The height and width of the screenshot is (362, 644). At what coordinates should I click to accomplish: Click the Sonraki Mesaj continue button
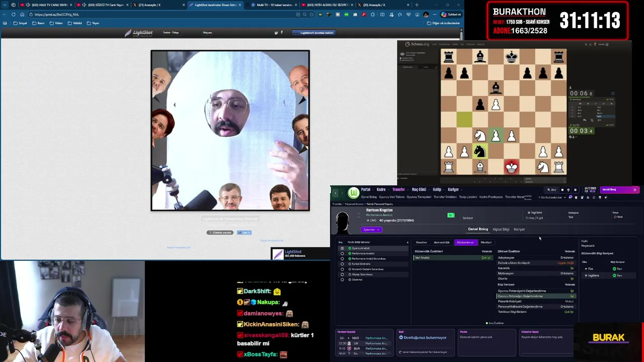pos(619,190)
